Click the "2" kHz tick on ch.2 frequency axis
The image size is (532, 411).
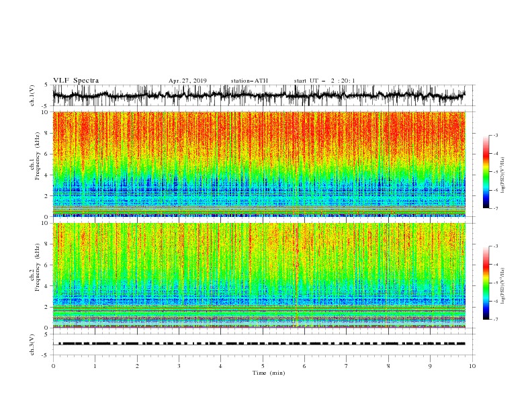47,307
